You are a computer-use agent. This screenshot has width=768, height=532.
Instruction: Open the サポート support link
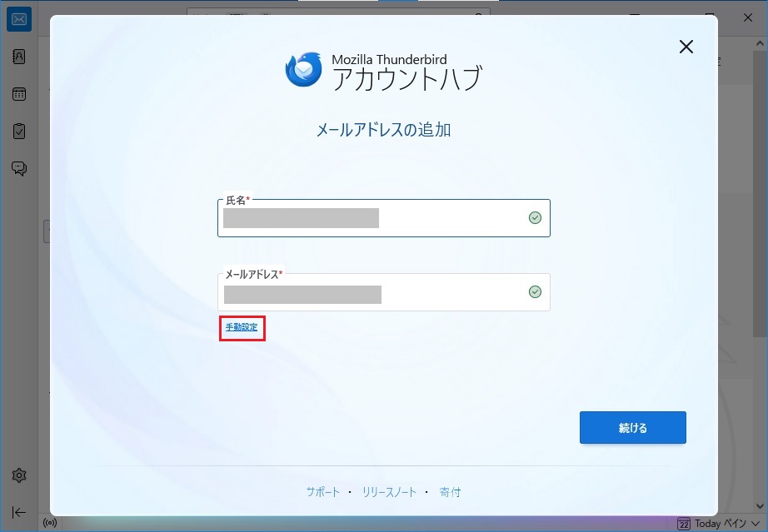[x=322, y=492]
